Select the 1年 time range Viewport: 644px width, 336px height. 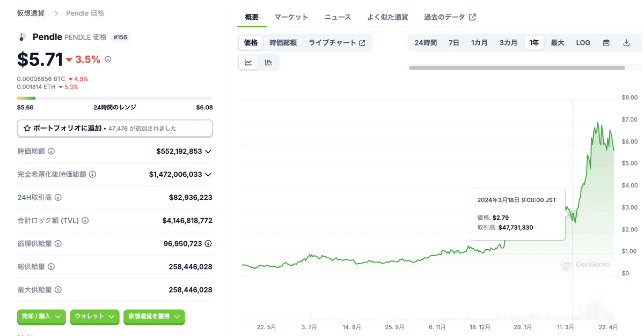(534, 43)
